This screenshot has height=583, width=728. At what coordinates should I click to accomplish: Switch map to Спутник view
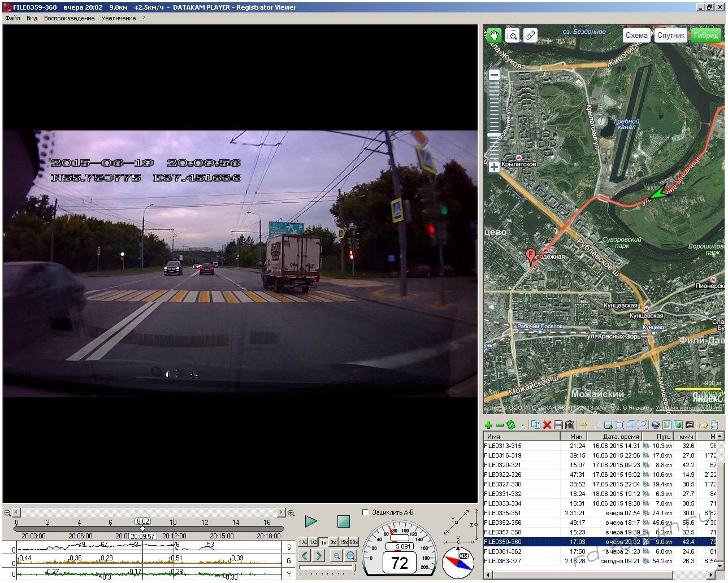[671, 35]
